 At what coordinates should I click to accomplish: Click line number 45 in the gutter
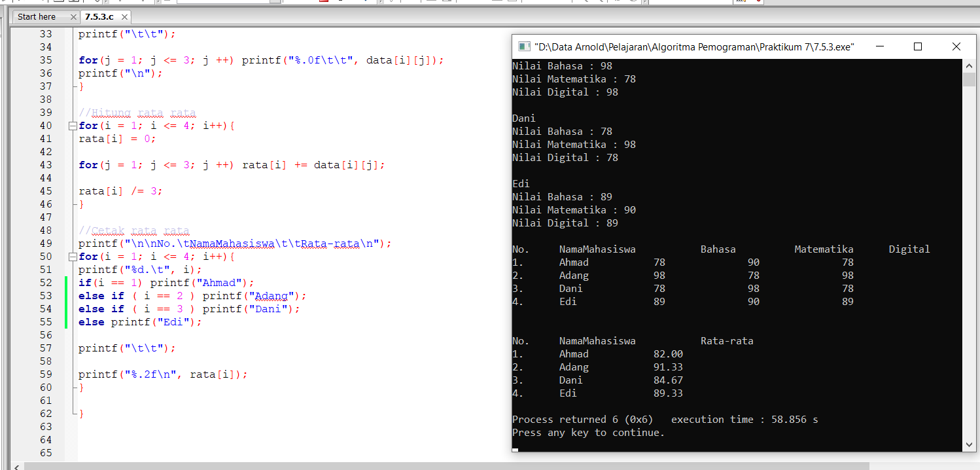[46, 191]
